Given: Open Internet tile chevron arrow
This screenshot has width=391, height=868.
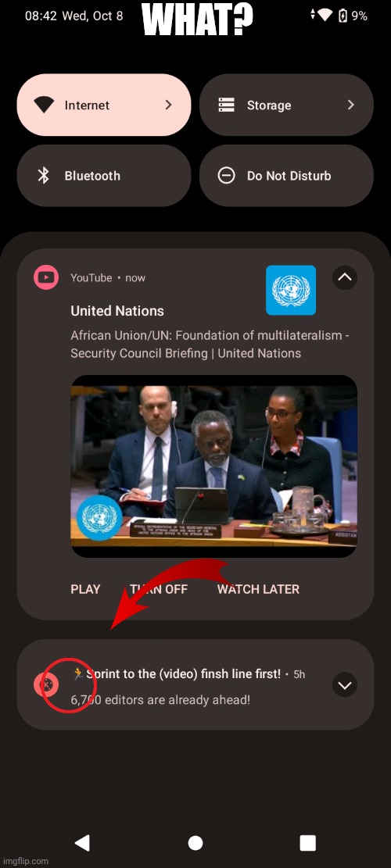Looking at the screenshot, I should coord(168,105).
